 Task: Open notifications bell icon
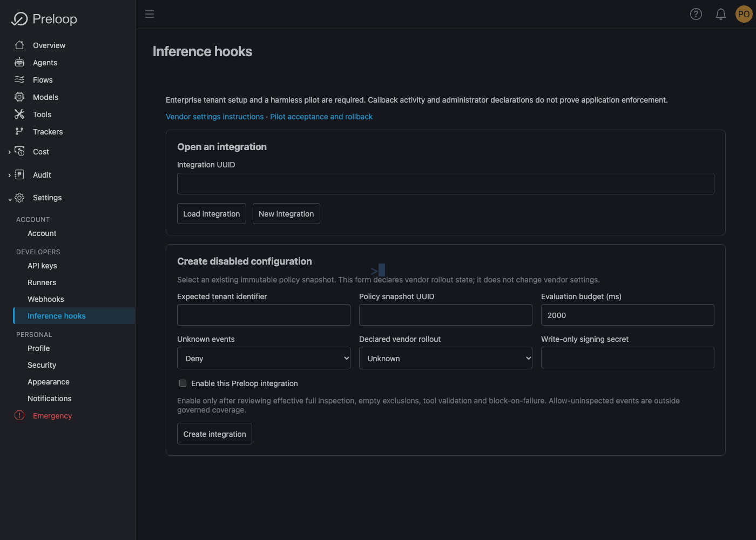pos(721,14)
